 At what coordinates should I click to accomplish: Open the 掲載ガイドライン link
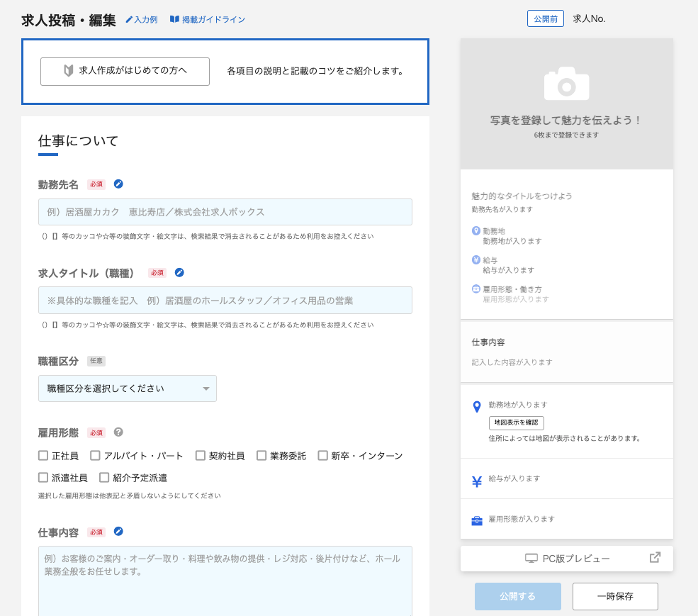pos(207,20)
